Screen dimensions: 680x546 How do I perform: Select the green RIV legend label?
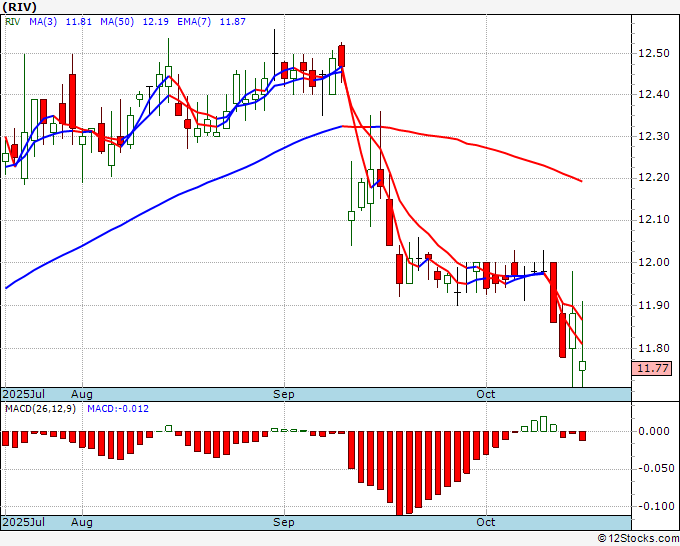13,21
